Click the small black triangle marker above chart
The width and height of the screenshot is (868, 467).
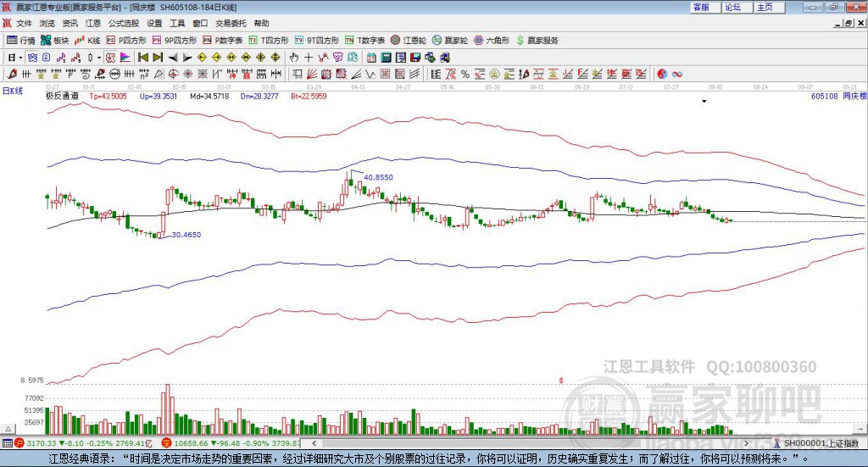pos(704,101)
